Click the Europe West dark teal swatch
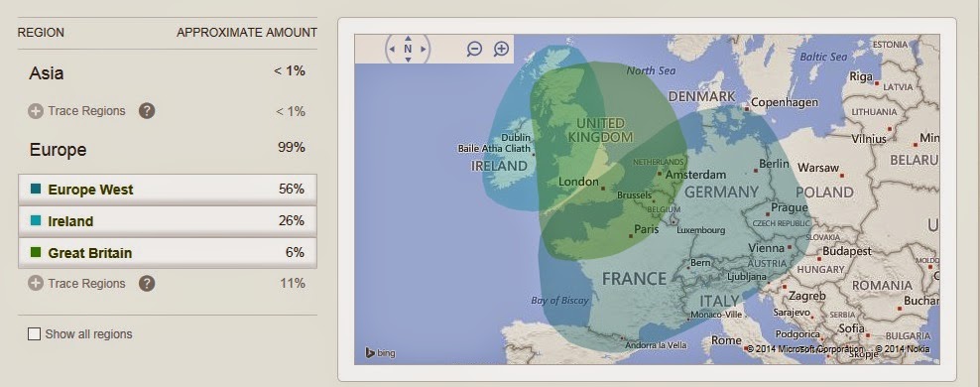The height and width of the screenshot is (387, 980). [36, 189]
